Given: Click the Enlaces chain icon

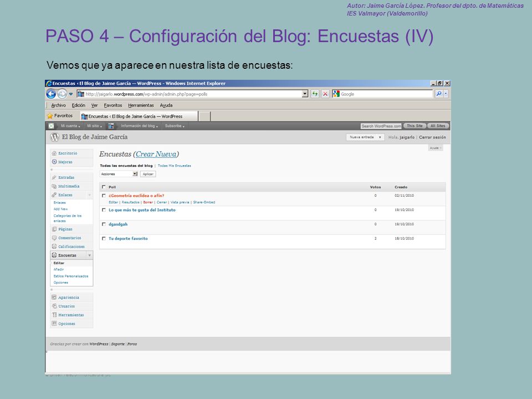Looking at the screenshot, I should coord(54,195).
